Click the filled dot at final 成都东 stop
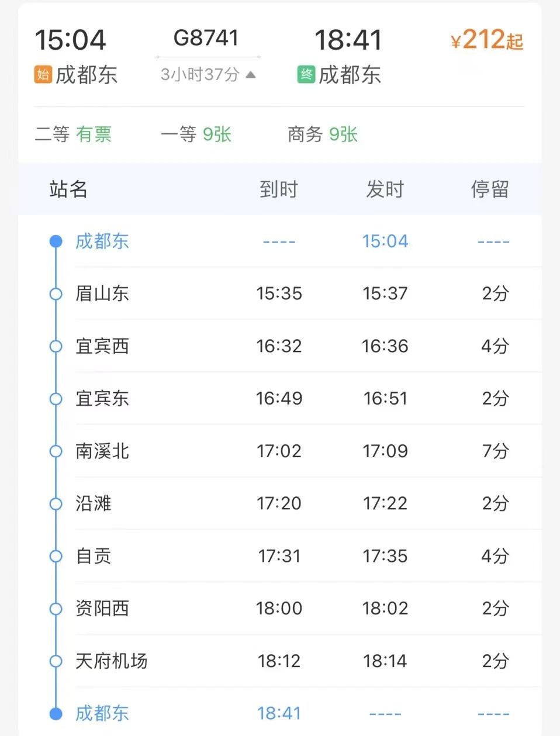Viewport: 560px width, 736px height. tap(56, 713)
